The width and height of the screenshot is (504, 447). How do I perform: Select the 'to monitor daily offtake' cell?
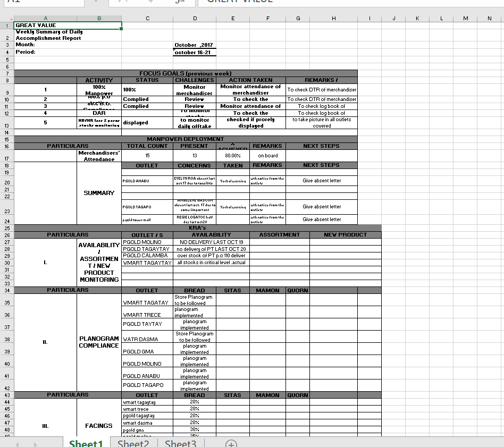(195, 123)
